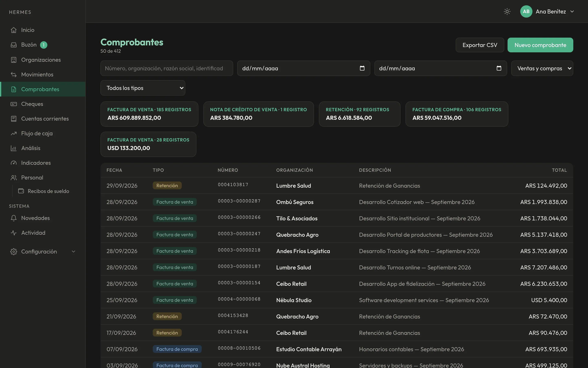Image resolution: width=588 pixels, height=368 pixels.
Task: Click the Recibos de sueldo wallet icon
Action: pyautogui.click(x=21, y=191)
